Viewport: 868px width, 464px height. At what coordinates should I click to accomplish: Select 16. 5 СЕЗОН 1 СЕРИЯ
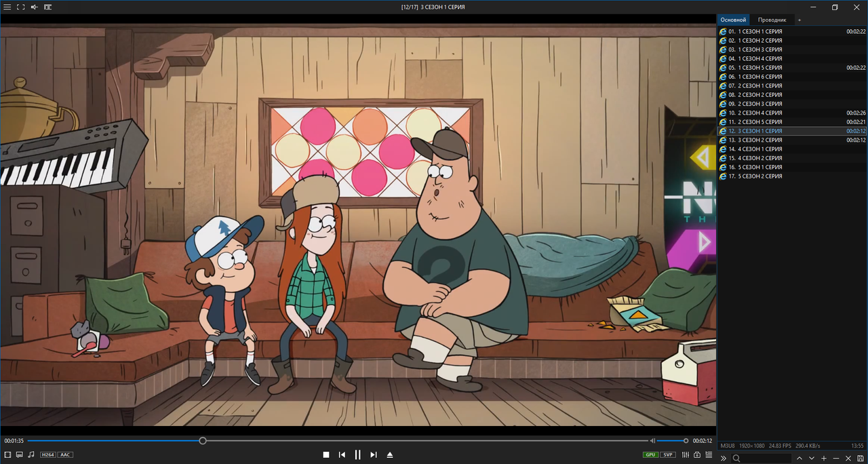(x=792, y=167)
